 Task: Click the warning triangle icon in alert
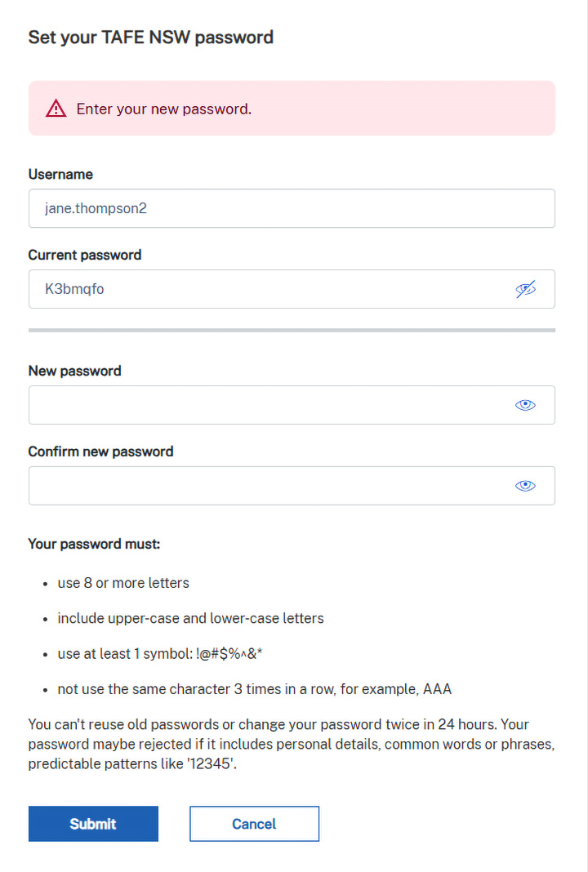click(x=56, y=109)
